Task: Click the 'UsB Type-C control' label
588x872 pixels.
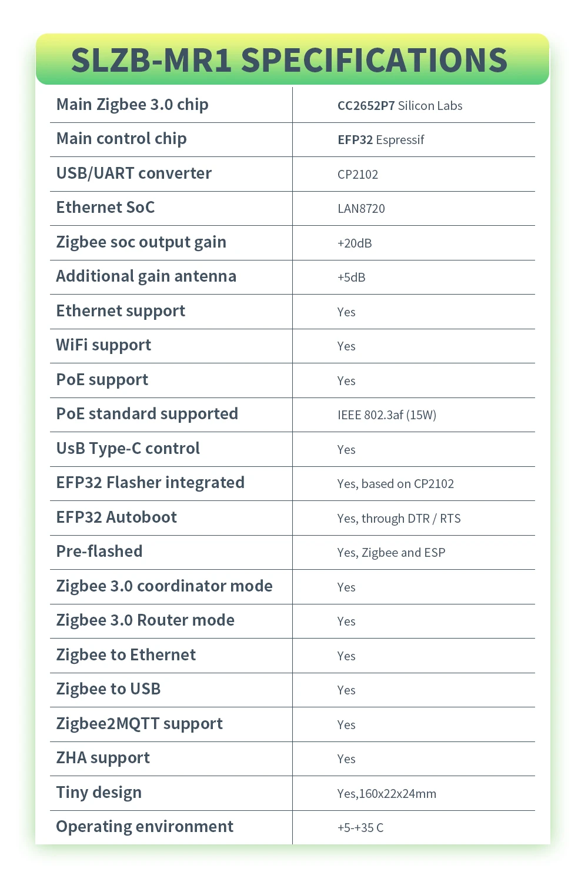Action: coord(128,449)
